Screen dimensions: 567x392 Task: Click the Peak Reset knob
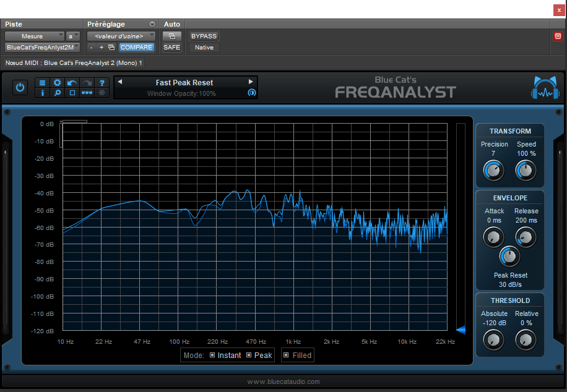click(509, 257)
